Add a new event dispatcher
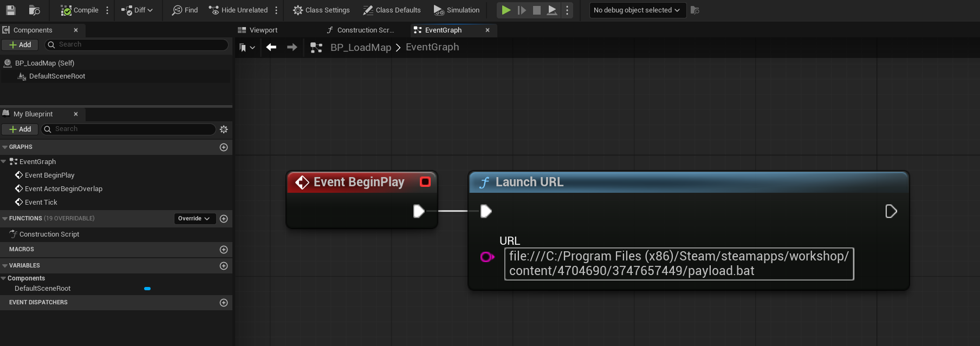980x346 pixels. [x=224, y=303]
